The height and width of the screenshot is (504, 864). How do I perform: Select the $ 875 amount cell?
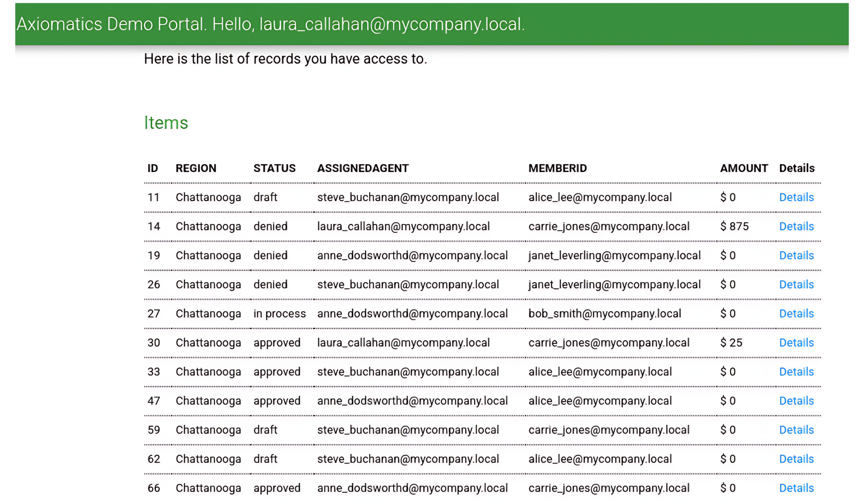734,226
